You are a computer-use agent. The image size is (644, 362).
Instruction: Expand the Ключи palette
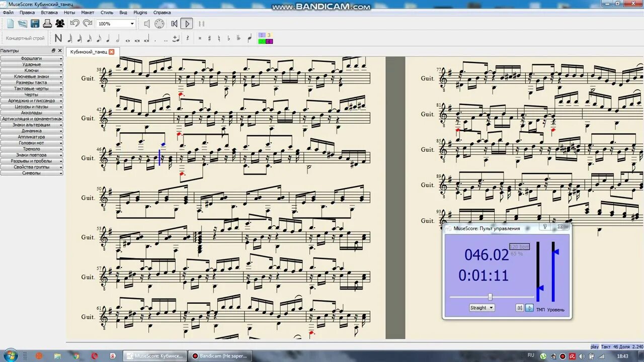click(32, 70)
